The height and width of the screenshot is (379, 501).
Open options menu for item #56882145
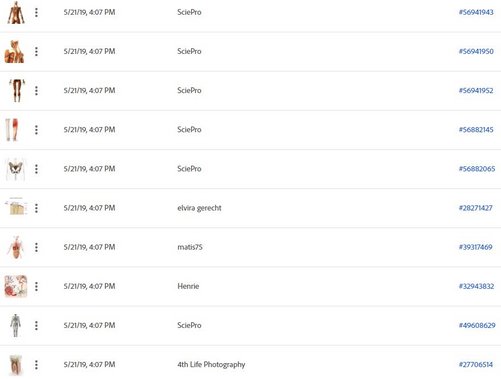coord(36,130)
